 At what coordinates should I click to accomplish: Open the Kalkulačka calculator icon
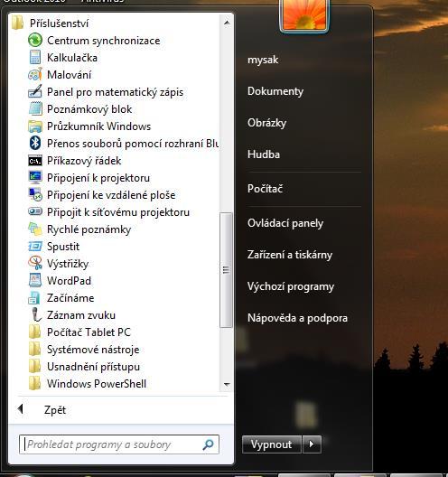point(35,58)
